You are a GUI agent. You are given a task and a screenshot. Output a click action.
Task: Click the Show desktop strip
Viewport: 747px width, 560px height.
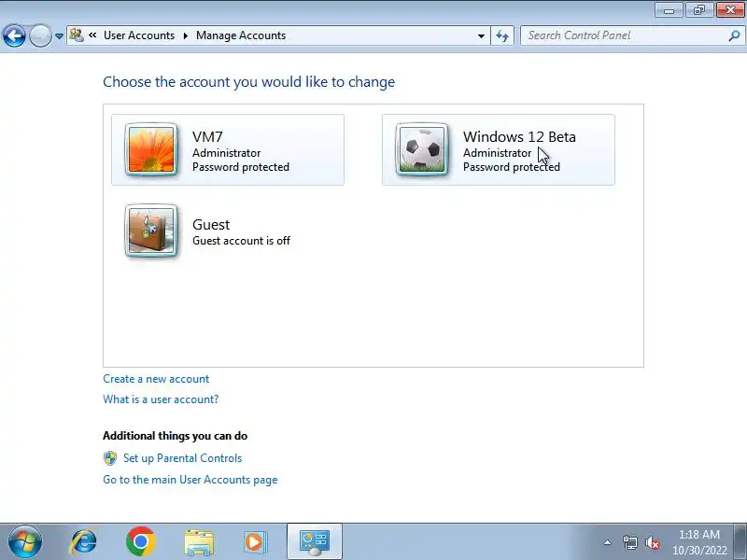tap(740, 542)
